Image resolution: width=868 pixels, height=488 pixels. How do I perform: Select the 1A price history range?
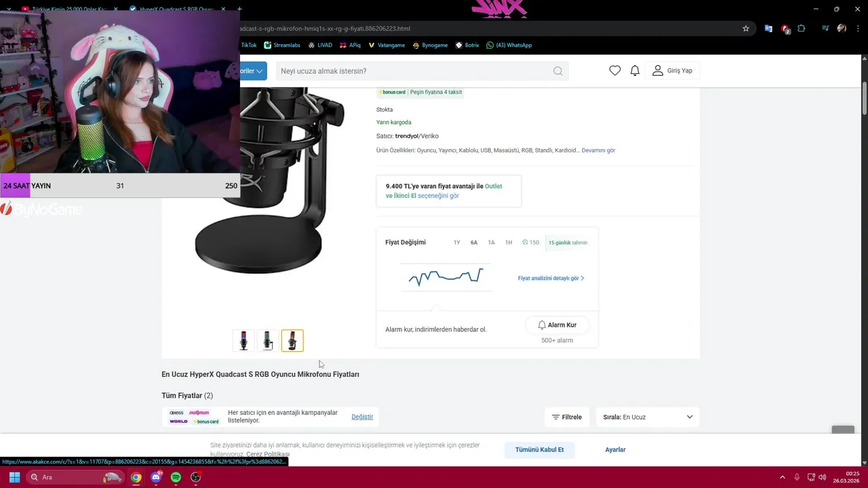click(492, 243)
